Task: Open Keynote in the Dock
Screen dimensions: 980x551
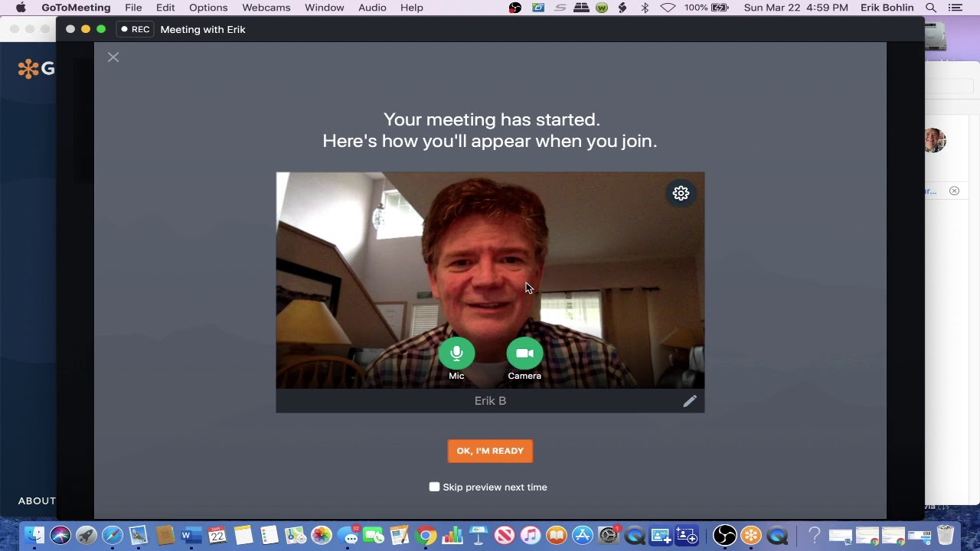Action: coord(479,536)
